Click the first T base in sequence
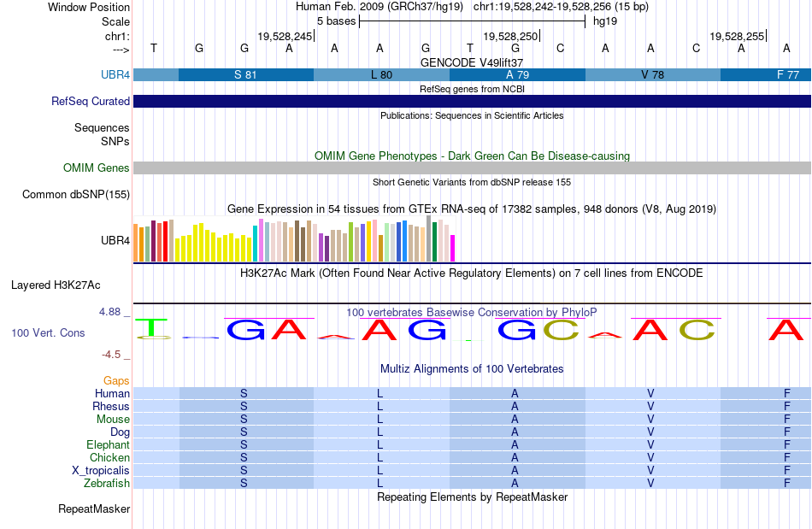 [154, 48]
